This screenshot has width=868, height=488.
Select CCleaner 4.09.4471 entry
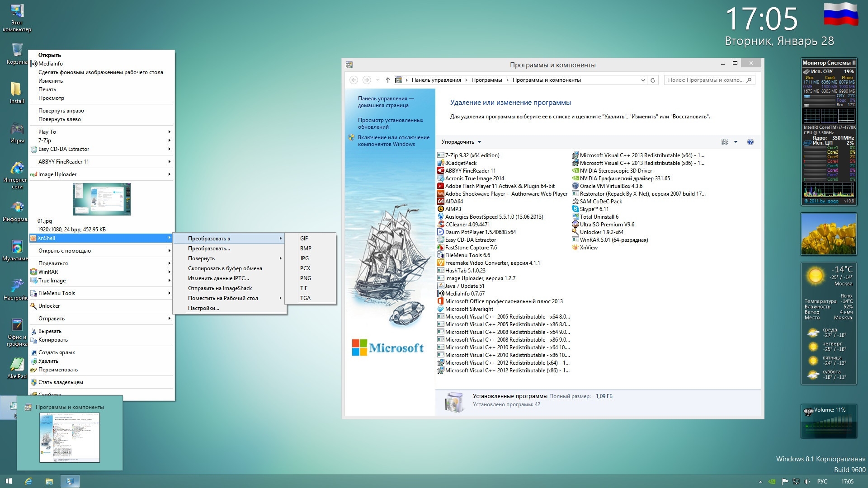467,225
